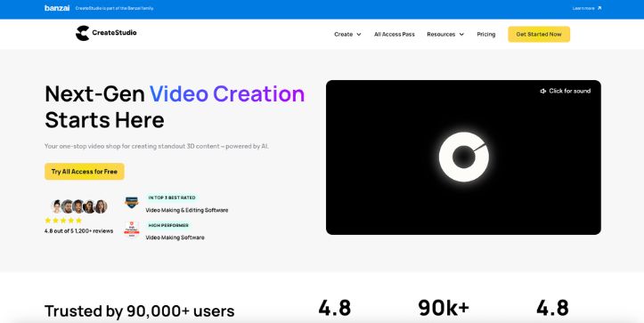Click the G2 High Performer badge icon
Viewport: 644px width, 323px height.
(132, 230)
